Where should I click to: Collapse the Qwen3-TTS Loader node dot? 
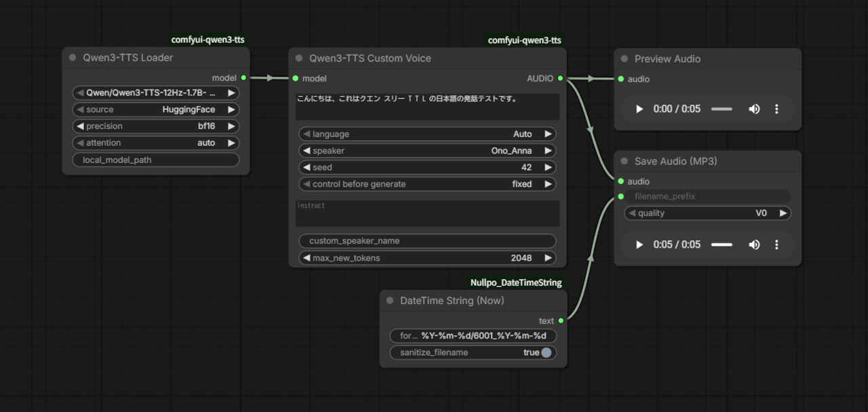73,58
